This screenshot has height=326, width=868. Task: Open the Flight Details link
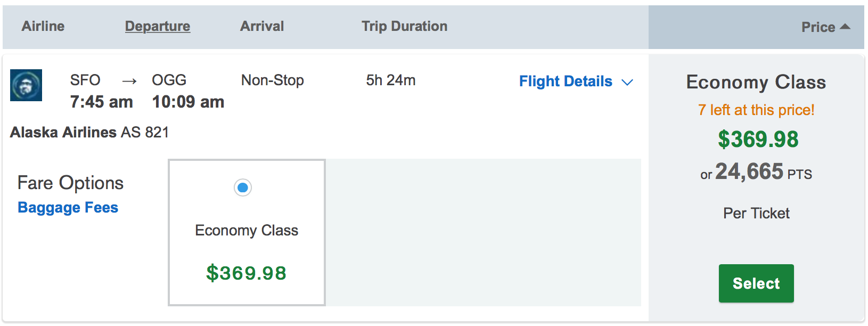pyautogui.click(x=566, y=81)
